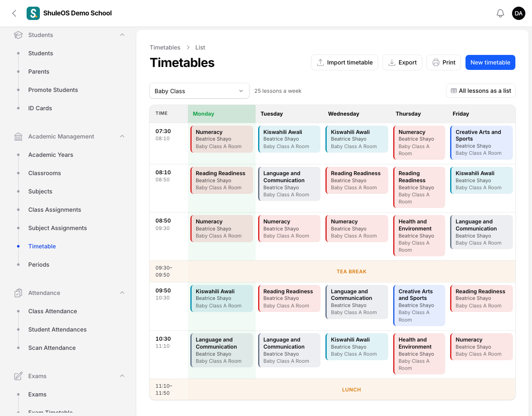Navigate to ID Cards
The height and width of the screenshot is (416, 532).
click(40, 108)
